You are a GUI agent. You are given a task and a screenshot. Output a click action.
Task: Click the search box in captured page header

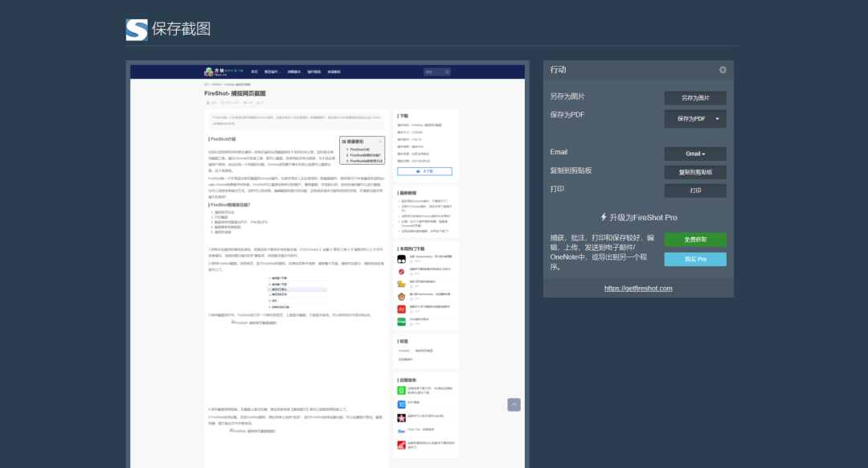pyautogui.click(x=436, y=72)
